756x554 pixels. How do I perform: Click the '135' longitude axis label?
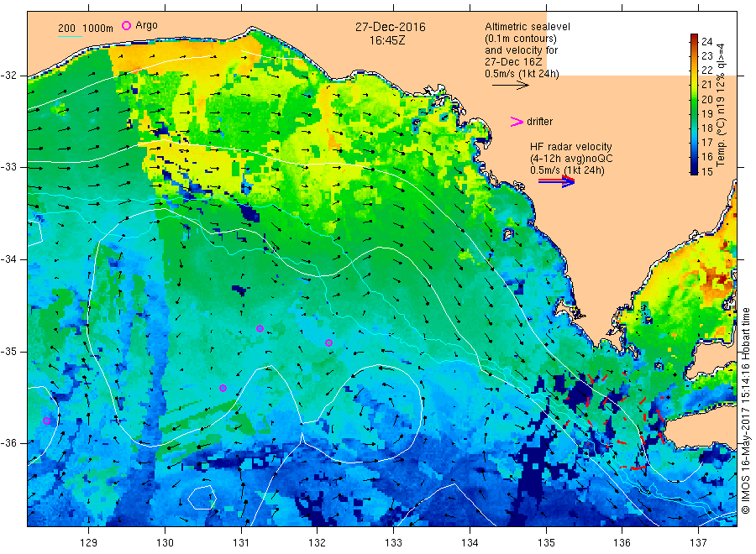pyautogui.click(x=546, y=543)
